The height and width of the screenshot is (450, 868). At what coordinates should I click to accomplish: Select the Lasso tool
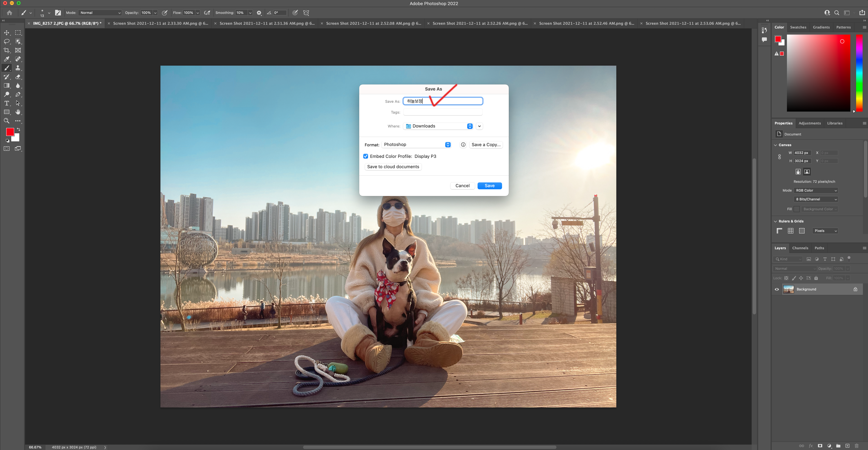[7, 41]
